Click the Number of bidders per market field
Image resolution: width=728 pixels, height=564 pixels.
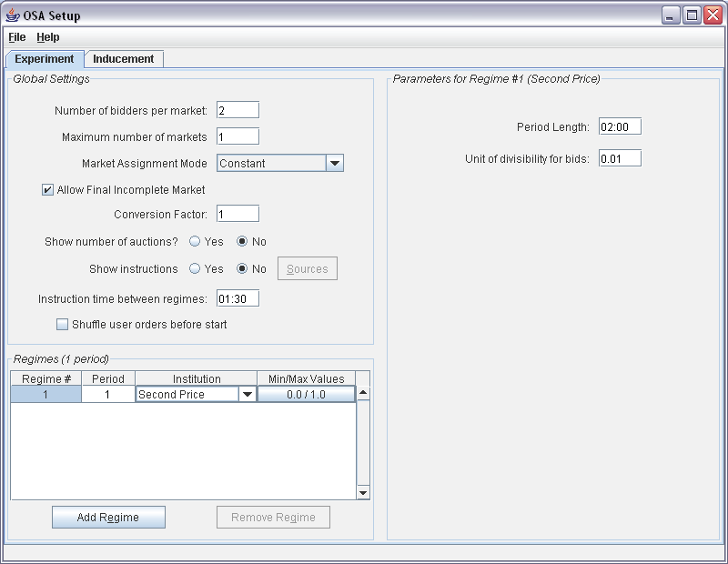pos(238,110)
